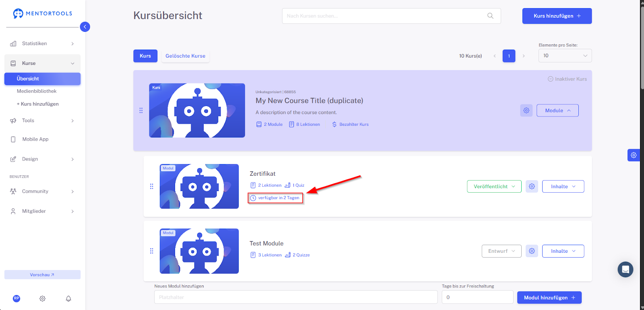The image size is (644, 310).
Task: Click verfügbar in 2 Tagen label
Action: coord(275,198)
